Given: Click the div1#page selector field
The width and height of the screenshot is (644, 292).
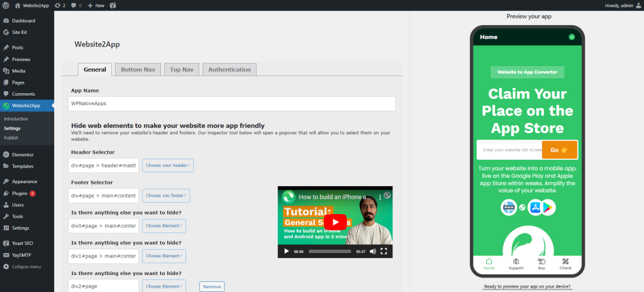Looking at the screenshot, I should [x=104, y=255].
